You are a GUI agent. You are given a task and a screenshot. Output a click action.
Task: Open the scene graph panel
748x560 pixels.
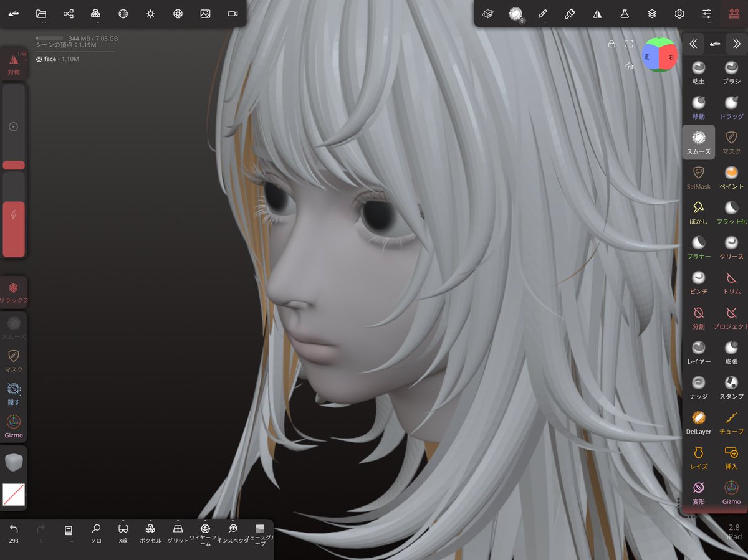pos(68,13)
